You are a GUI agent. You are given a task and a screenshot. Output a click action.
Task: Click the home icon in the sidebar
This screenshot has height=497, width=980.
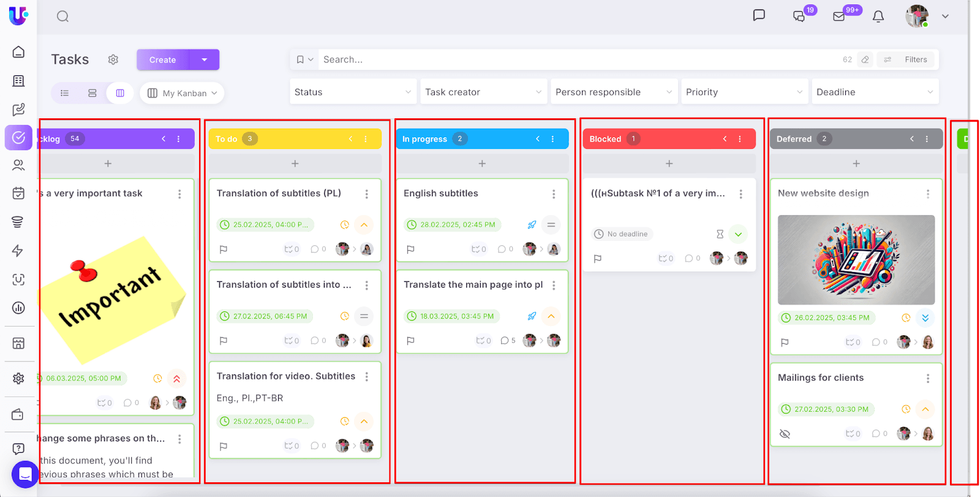click(18, 52)
